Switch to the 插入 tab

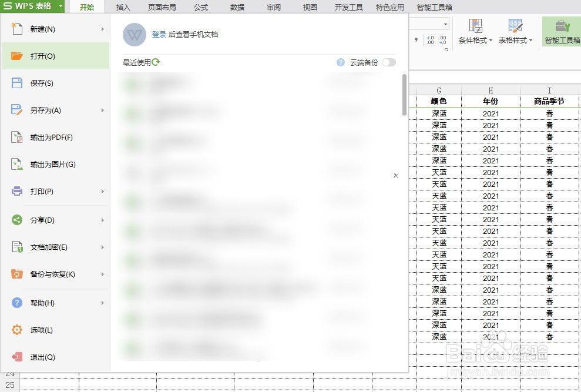(123, 7)
